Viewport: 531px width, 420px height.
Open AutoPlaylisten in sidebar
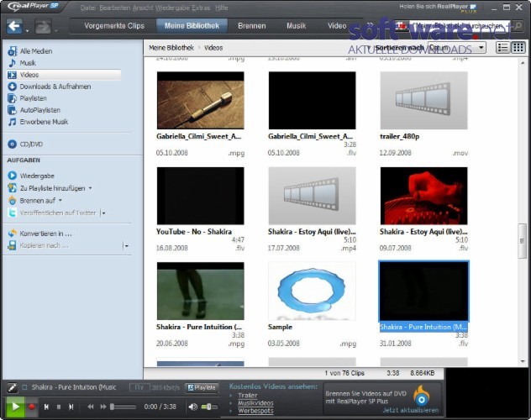point(40,110)
